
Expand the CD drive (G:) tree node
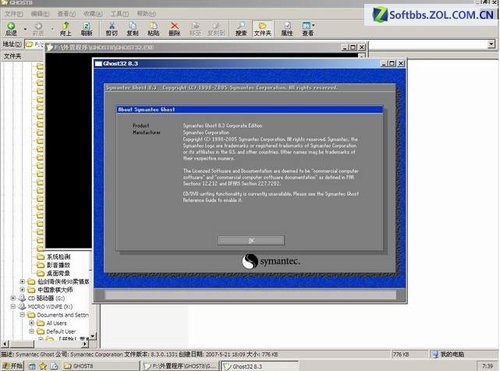13,298
